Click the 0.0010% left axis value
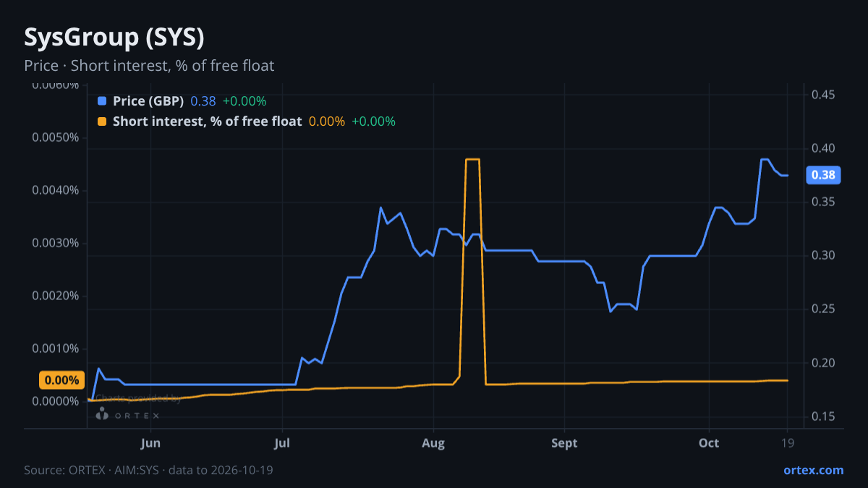The height and width of the screenshot is (488, 868). (56, 348)
